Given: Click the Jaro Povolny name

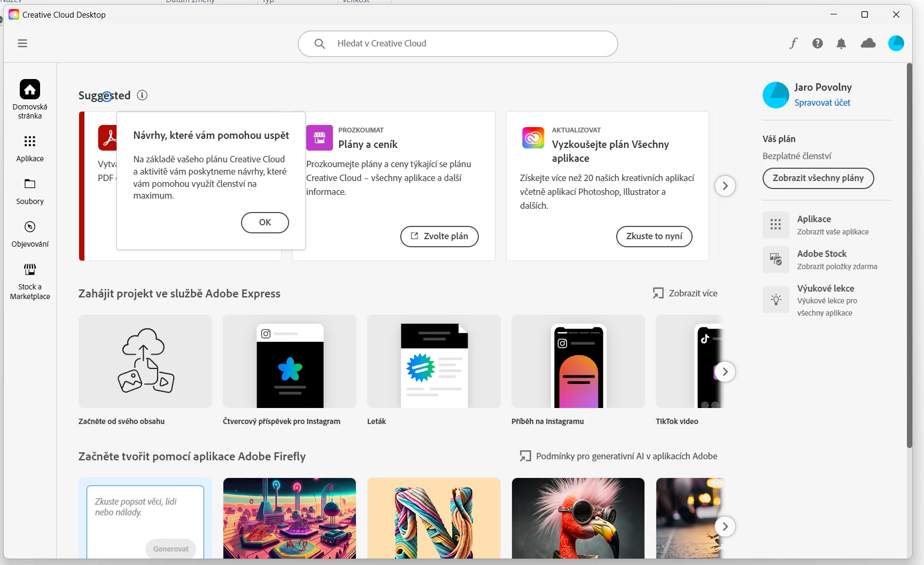Looking at the screenshot, I should (x=823, y=87).
